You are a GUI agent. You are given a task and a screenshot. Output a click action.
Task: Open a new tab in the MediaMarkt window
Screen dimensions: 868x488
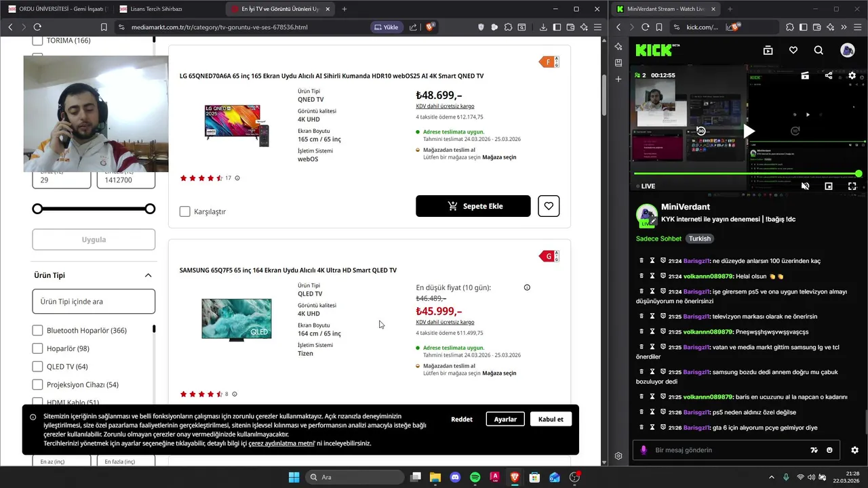click(344, 9)
